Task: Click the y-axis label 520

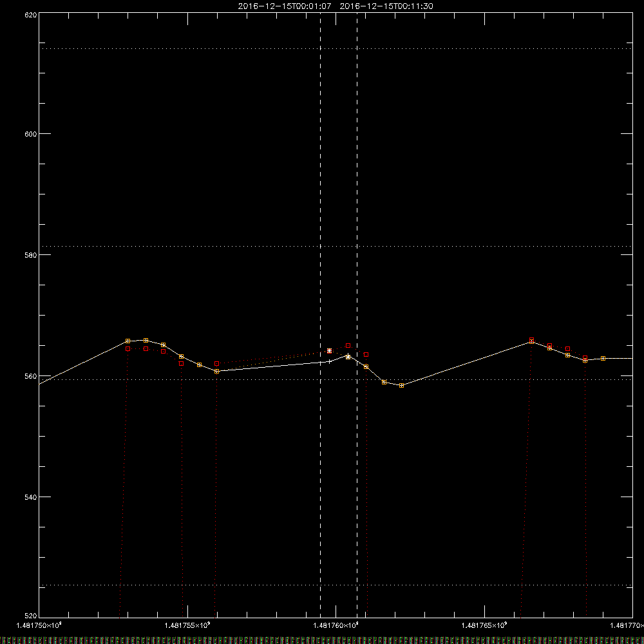Action: (31, 616)
